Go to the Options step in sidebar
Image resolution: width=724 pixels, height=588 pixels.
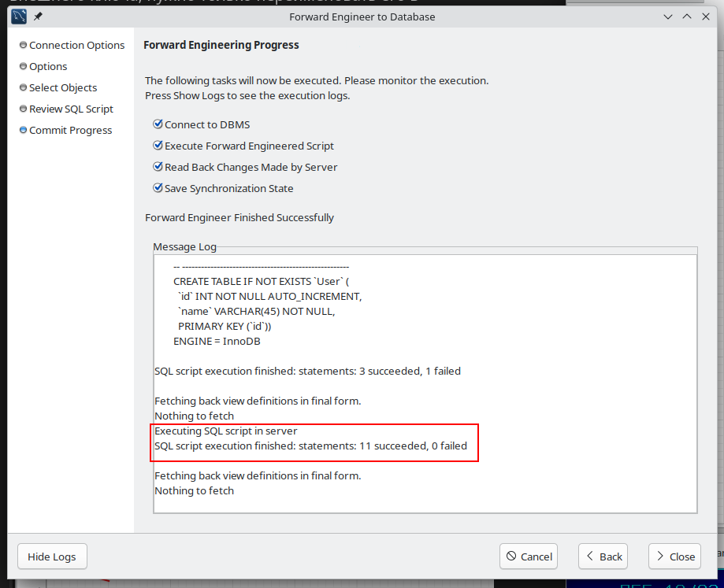[48, 67]
